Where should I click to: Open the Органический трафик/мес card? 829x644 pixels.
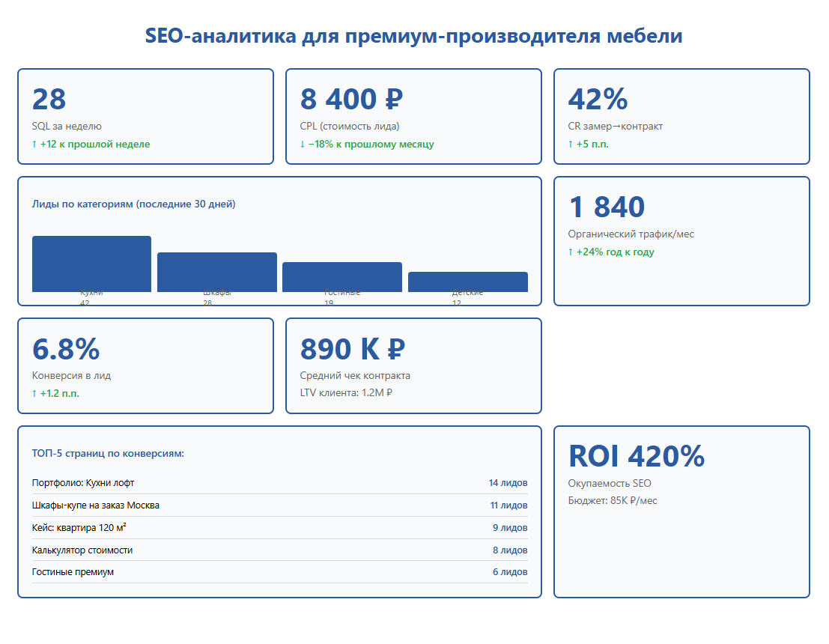[x=681, y=241]
